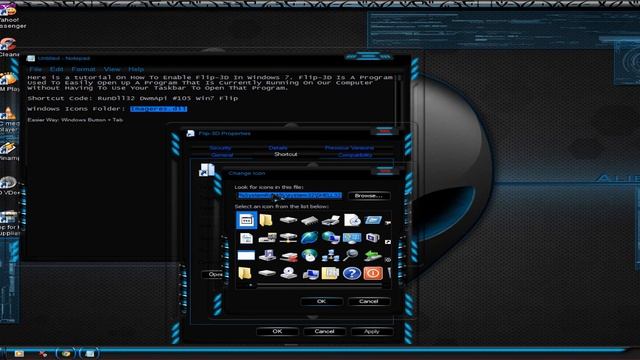This screenshot has height=360, width=640.
Task: Select the highlighted window icon in Change Icon list
Action: tap(247, 220)
